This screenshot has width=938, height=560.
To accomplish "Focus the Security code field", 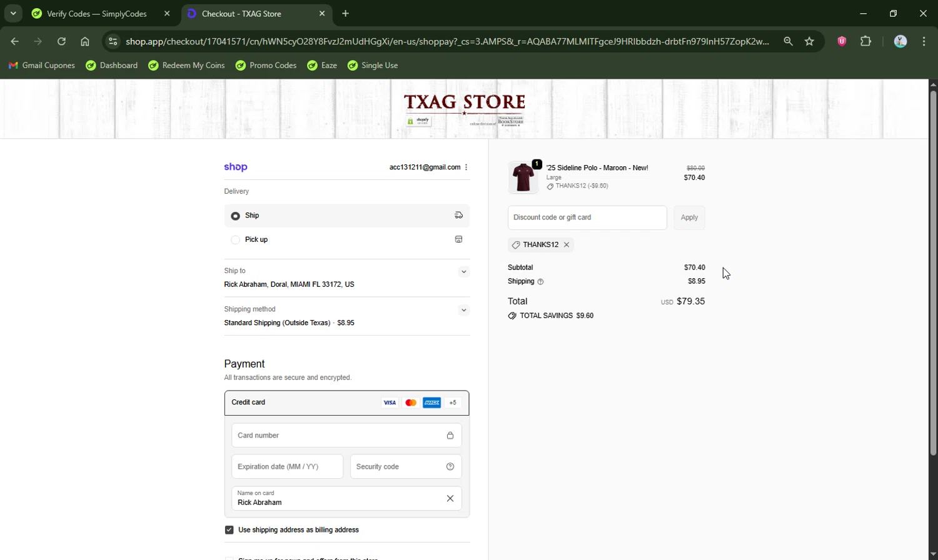I will pos(406,467).
